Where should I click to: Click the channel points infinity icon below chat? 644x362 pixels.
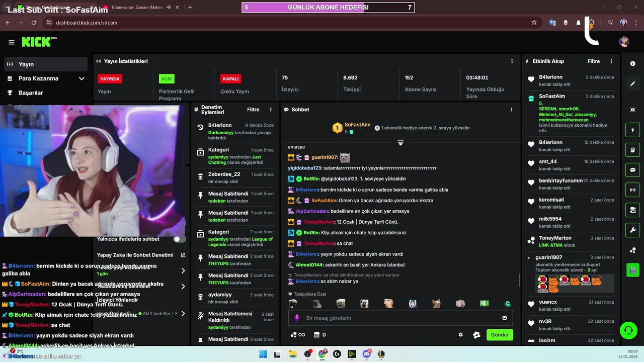[x=298, y=335]
